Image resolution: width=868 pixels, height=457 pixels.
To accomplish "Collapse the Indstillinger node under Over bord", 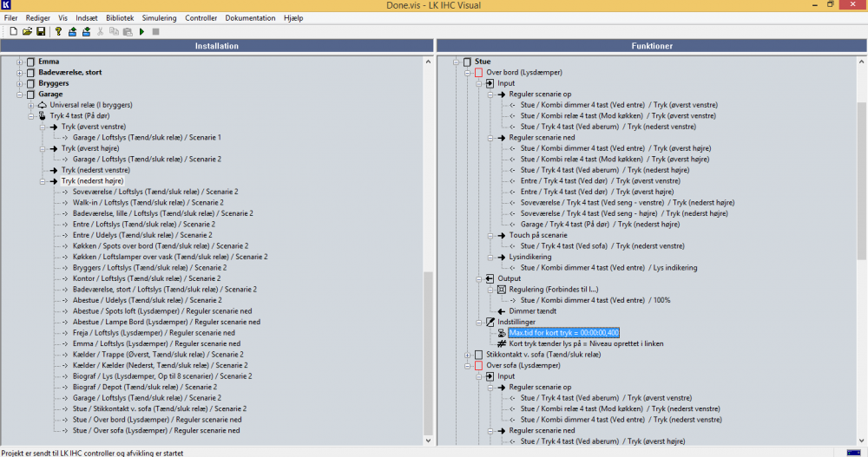I will pos(478,322).
